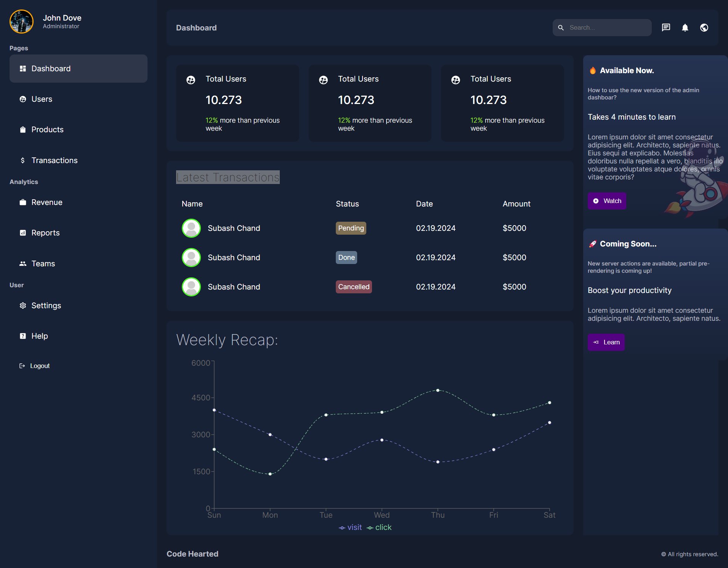
Task: Click the magnifier icon in search bar
Action: click(x=561, y=28)
